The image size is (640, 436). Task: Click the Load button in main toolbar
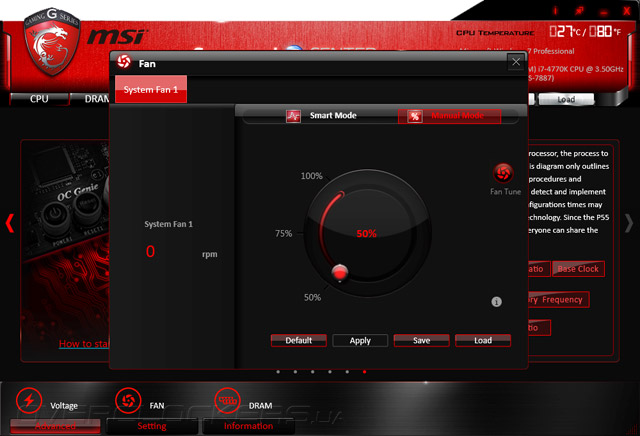click(x=566, y=99)
